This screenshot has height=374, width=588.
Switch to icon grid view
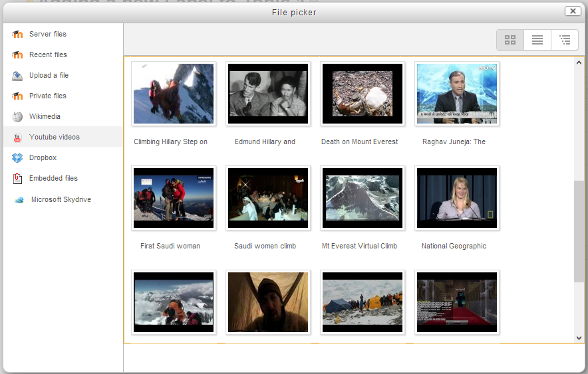[x=510, y=40]
